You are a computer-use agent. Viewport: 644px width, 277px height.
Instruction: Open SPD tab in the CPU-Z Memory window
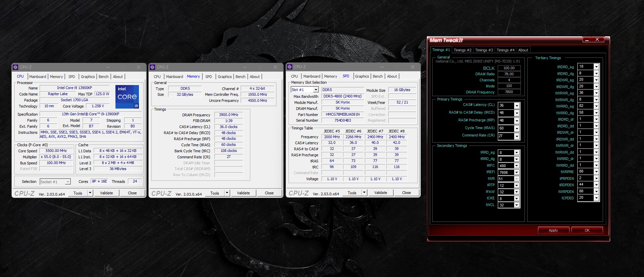(x=209, y=77)
